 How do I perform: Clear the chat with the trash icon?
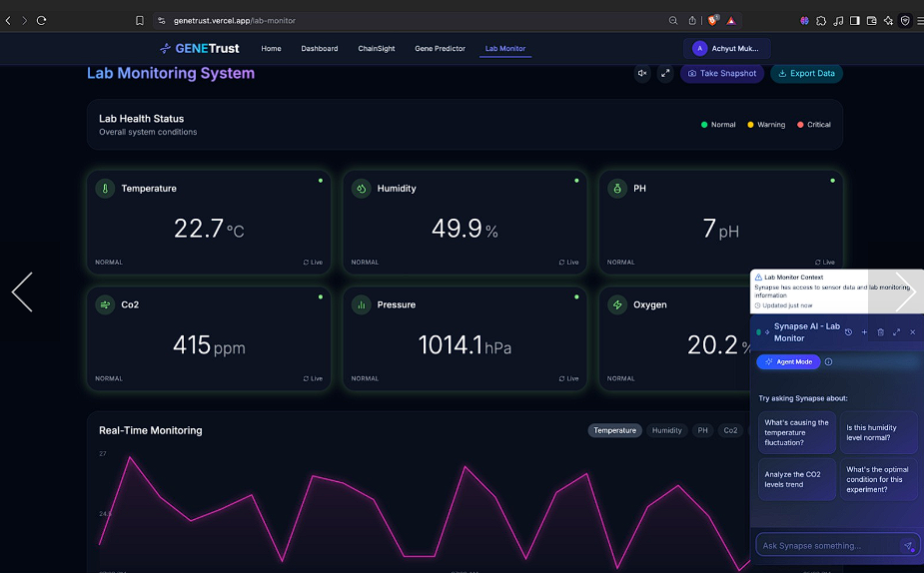pyautogui.click(x=880, y=331)
